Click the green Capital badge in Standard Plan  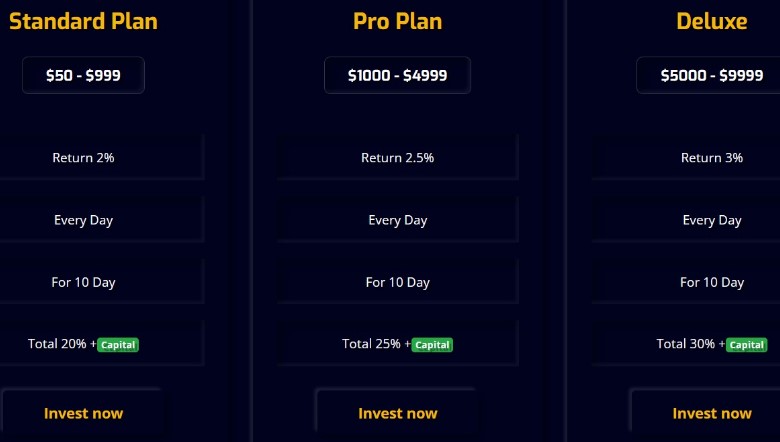coord(118,345)
